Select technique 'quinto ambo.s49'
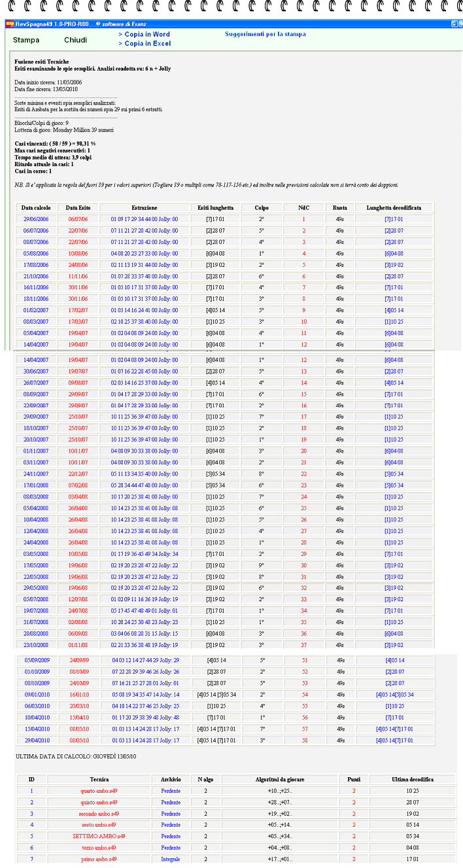This screenshot has height=868, width=463. pyautogui.click(x=99, y=802)
